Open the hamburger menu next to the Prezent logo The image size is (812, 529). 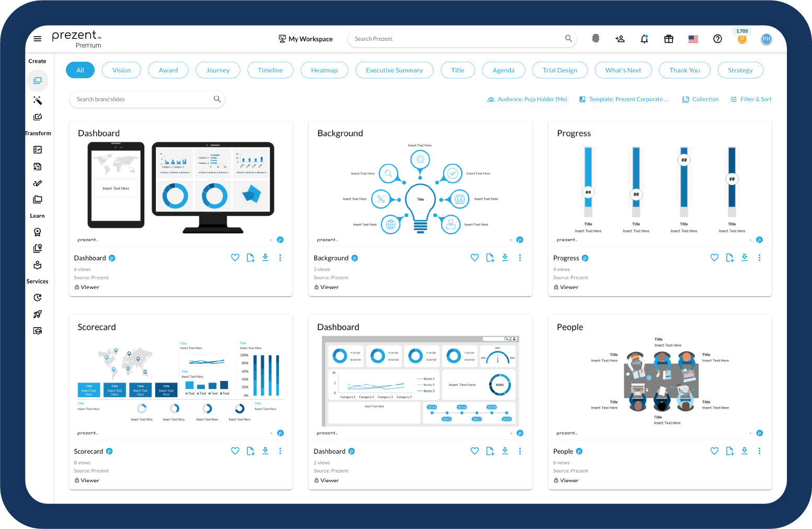click(37, 38)
